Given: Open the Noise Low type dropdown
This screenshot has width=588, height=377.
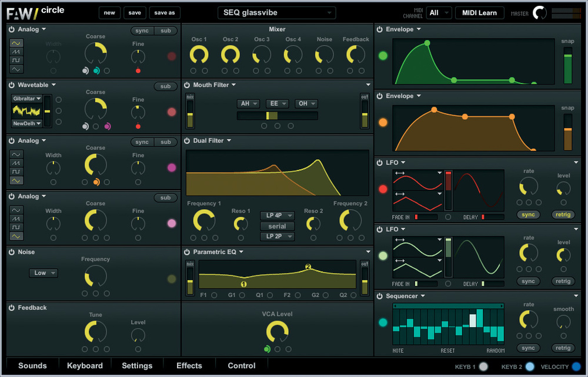Looking at the screenshot, I should pyautogui.click(x=44, y=273).
